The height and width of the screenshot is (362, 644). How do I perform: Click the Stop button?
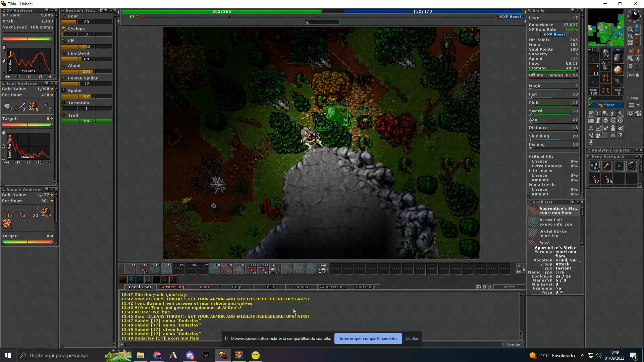[634, 98]
